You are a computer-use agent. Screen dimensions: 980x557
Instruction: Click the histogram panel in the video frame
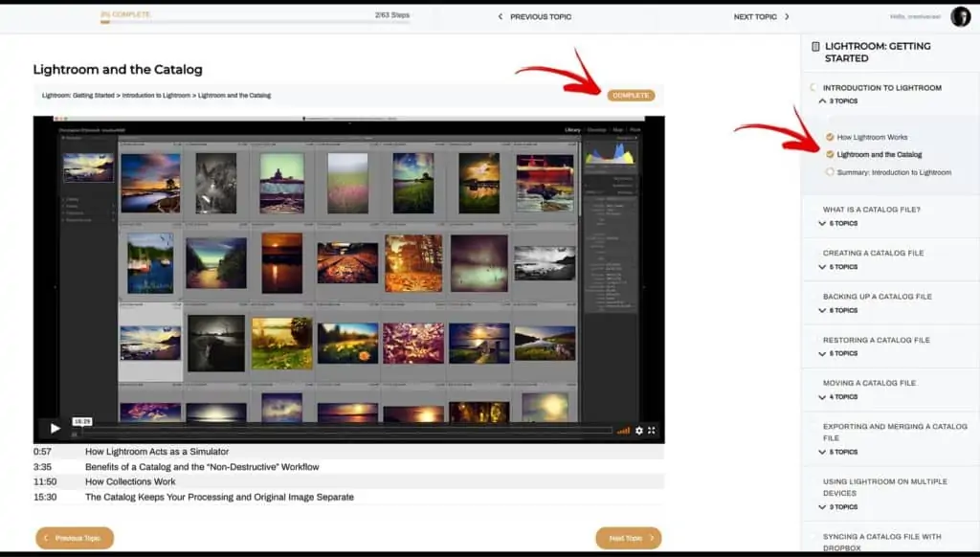point(610,154)
